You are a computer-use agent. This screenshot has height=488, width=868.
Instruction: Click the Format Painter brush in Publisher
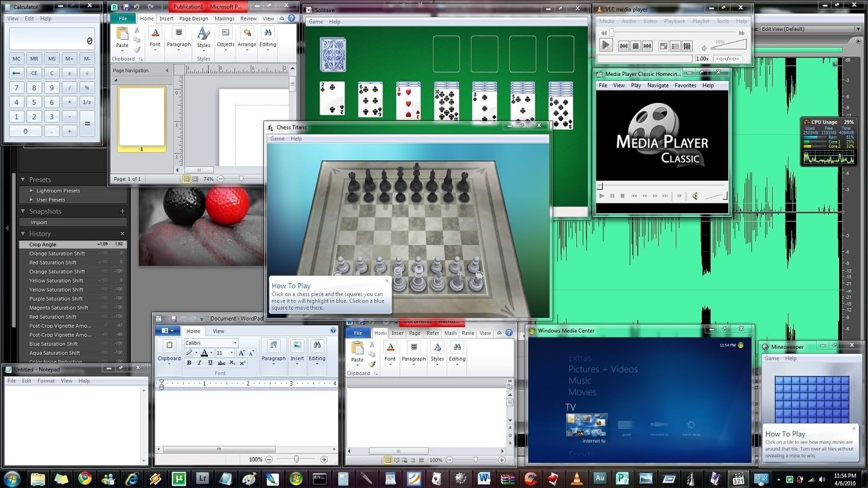coord(137,50)
